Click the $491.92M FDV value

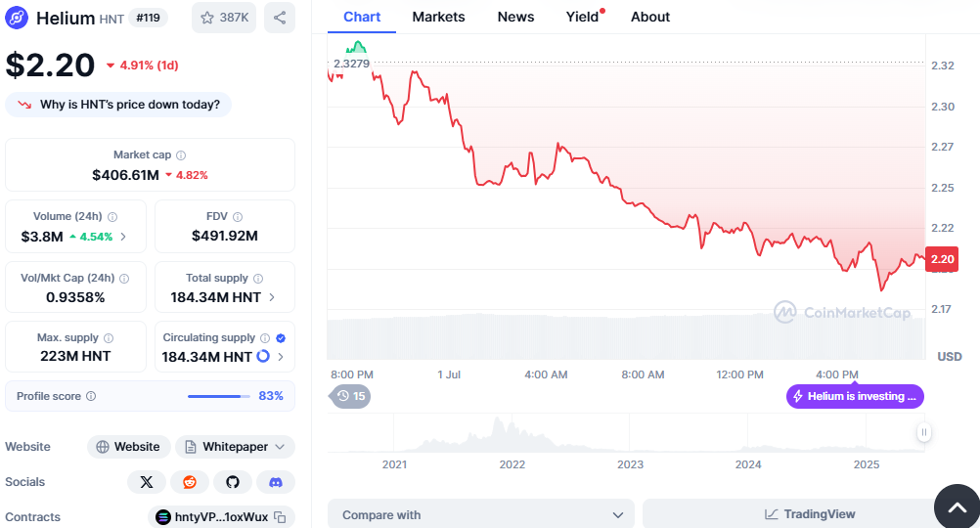[x=225, y=236]
